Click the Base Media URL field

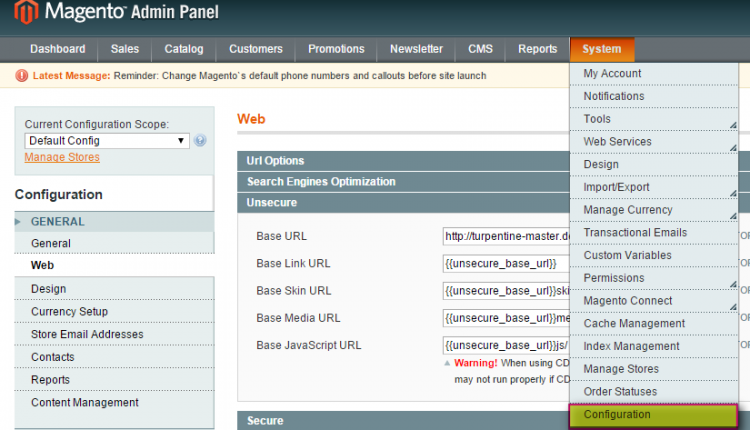507,318
